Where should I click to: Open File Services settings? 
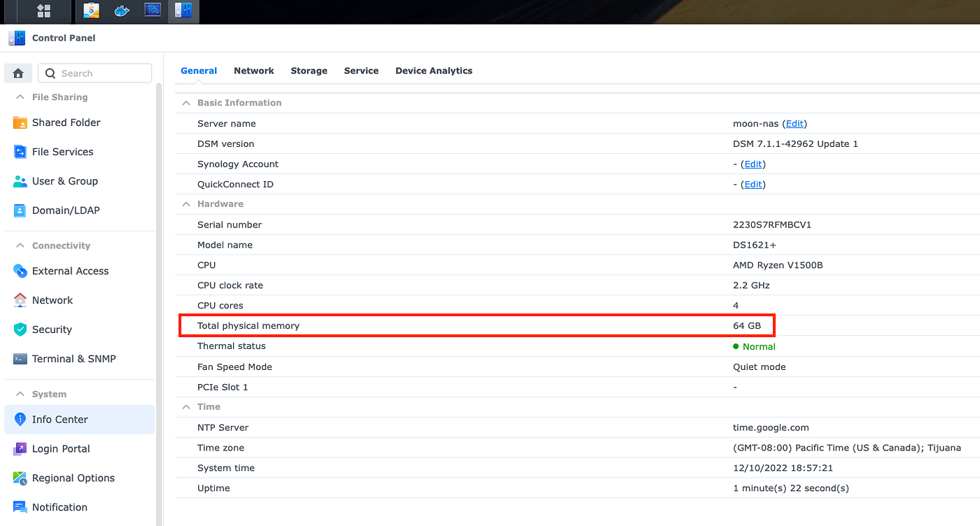[79, 152]
